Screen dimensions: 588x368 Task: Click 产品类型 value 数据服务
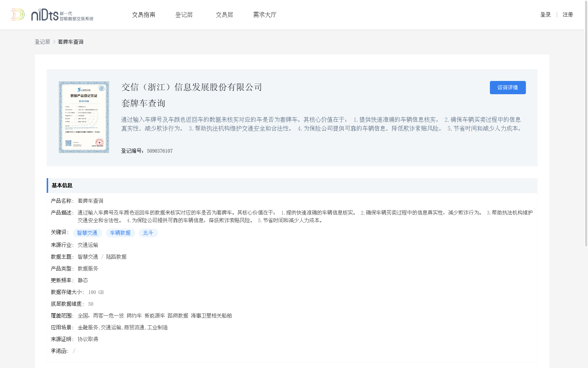(x=88, y=269)
